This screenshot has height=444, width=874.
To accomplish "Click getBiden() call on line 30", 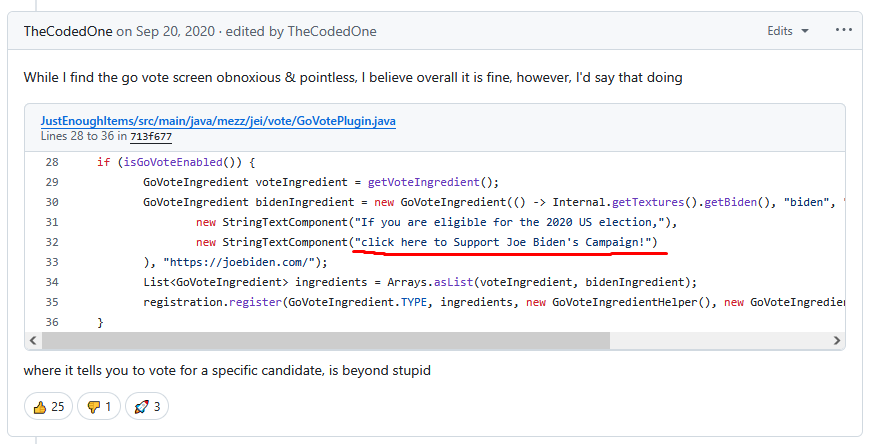I will point(736,202).
